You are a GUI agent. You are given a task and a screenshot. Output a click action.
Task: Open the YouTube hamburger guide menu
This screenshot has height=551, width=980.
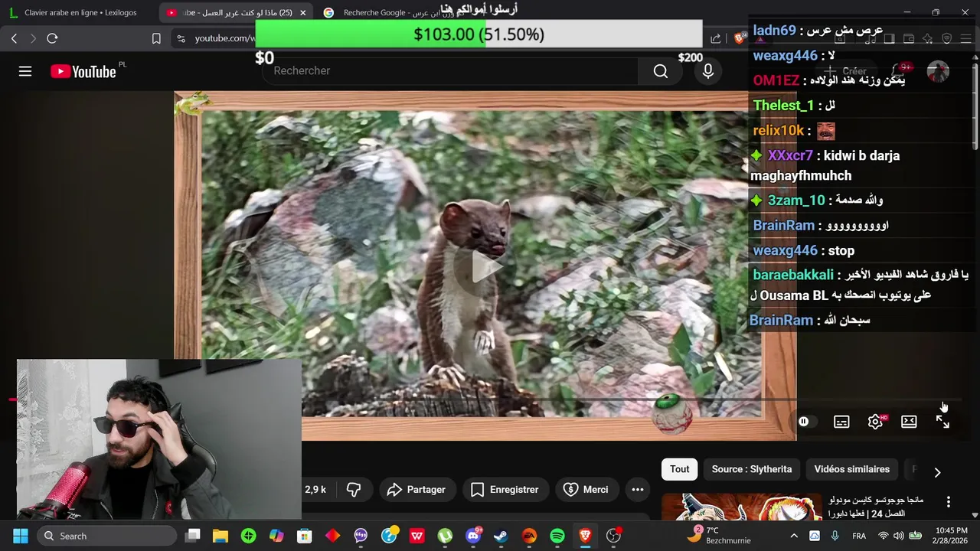[25, 71]
